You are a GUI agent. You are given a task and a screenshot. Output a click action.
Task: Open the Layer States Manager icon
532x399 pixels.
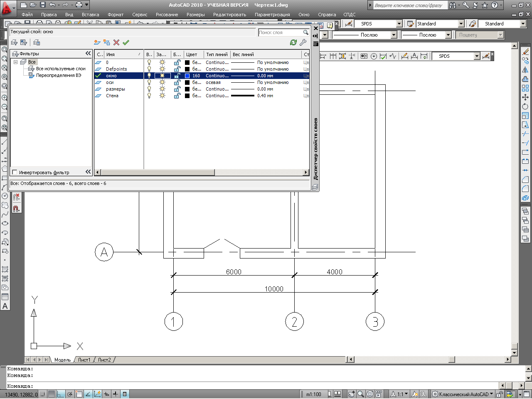tap(37, 42)
